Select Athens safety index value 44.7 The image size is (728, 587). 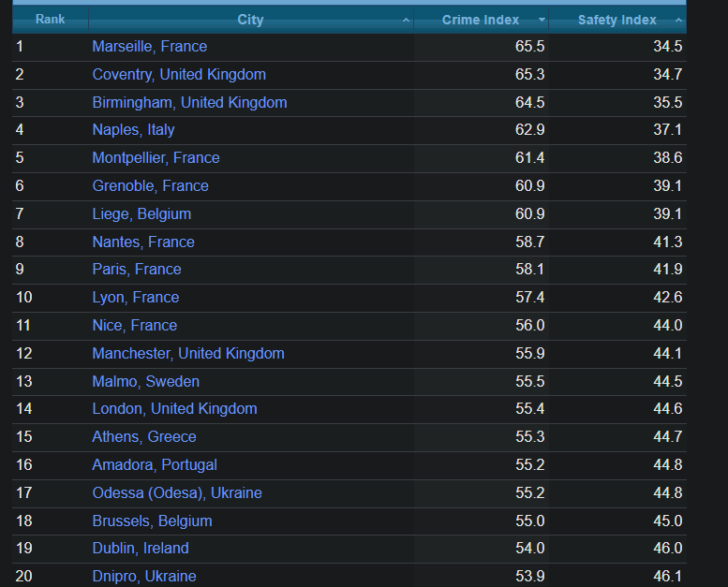point(668,436)
